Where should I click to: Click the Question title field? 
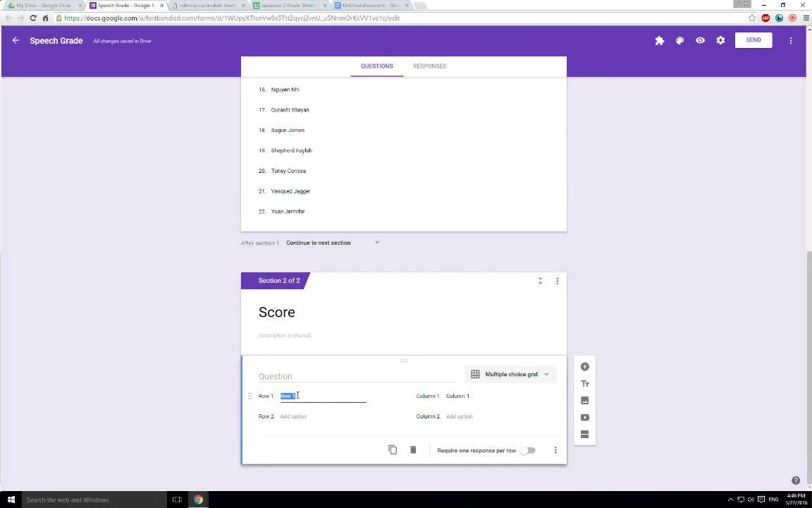(356, 376)
